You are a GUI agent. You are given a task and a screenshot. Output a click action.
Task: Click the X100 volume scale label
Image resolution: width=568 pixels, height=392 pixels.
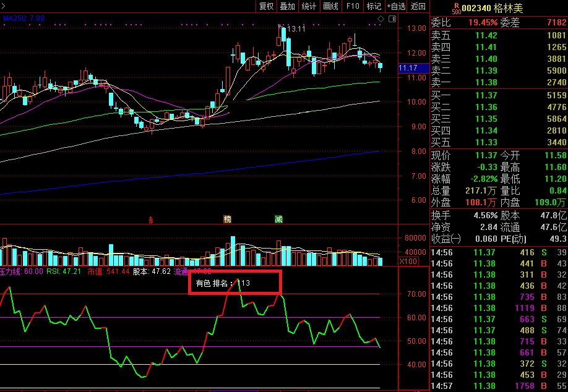[408, 262]
